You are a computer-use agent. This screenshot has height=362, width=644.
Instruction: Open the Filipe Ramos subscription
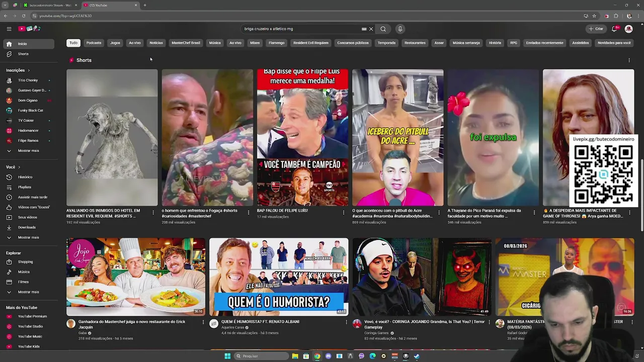coord(29,141)
